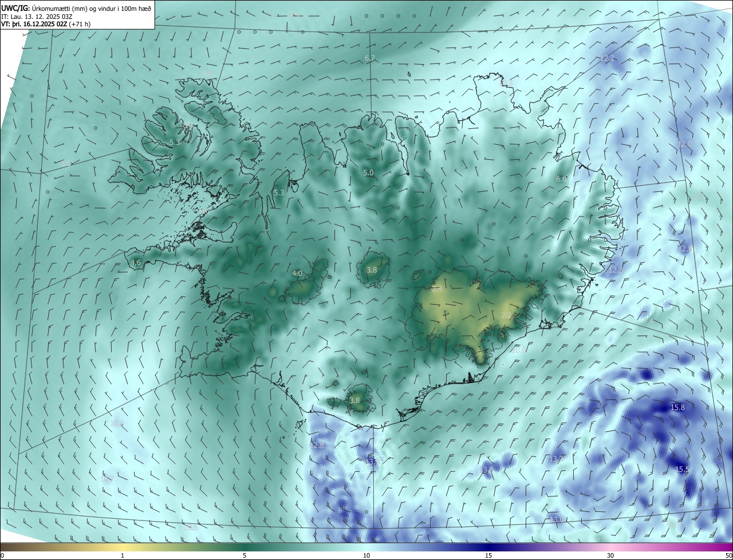
Task: Click the colorbar tick labeled 10
Action: point(366,555)
